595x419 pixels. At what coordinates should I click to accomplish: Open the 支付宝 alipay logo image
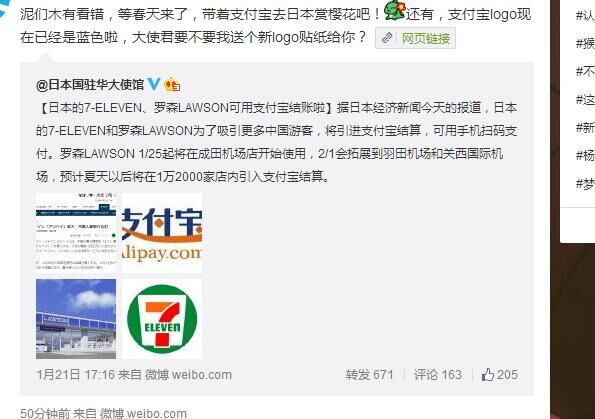tap(162, 233)
